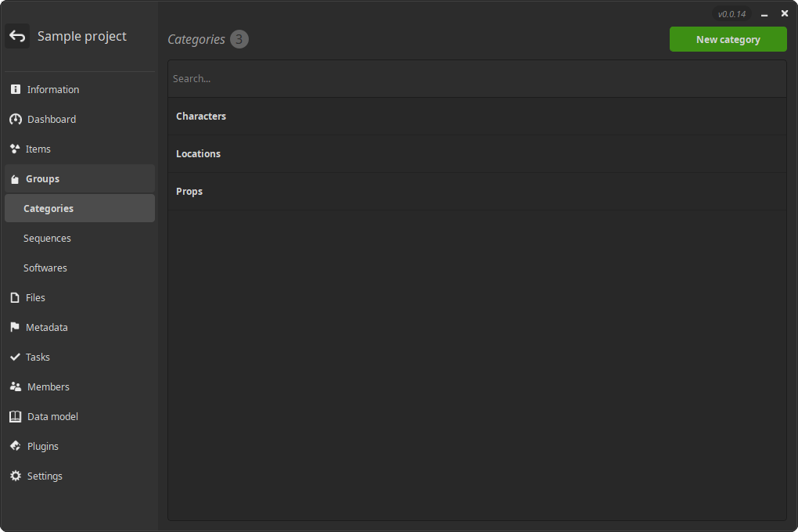Click the Settings gear icon
This screenshot has width=798, height=532.
[15, 476]
